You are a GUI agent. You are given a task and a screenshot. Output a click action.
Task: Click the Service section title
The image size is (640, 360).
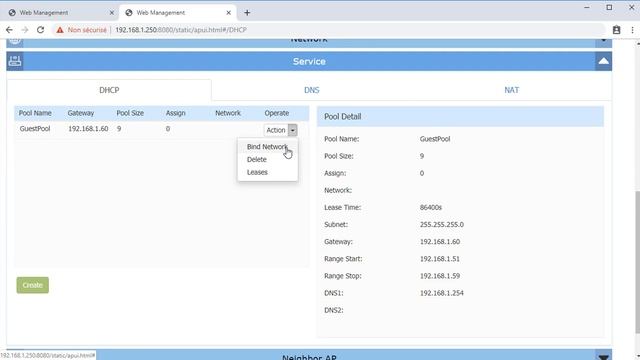[309, 62]
